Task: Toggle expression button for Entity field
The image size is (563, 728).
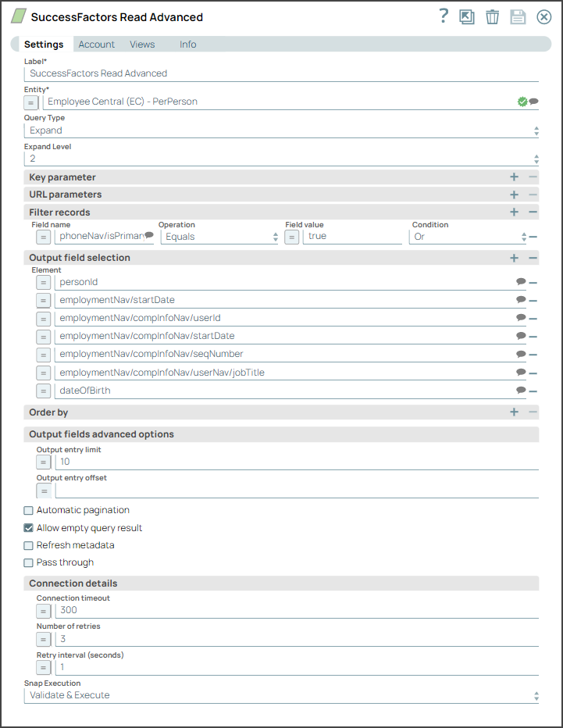Action: coord(30,102)
